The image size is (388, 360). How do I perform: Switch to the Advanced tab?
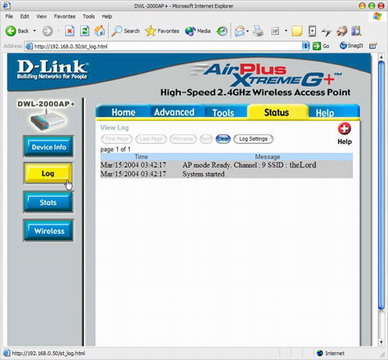174,112
